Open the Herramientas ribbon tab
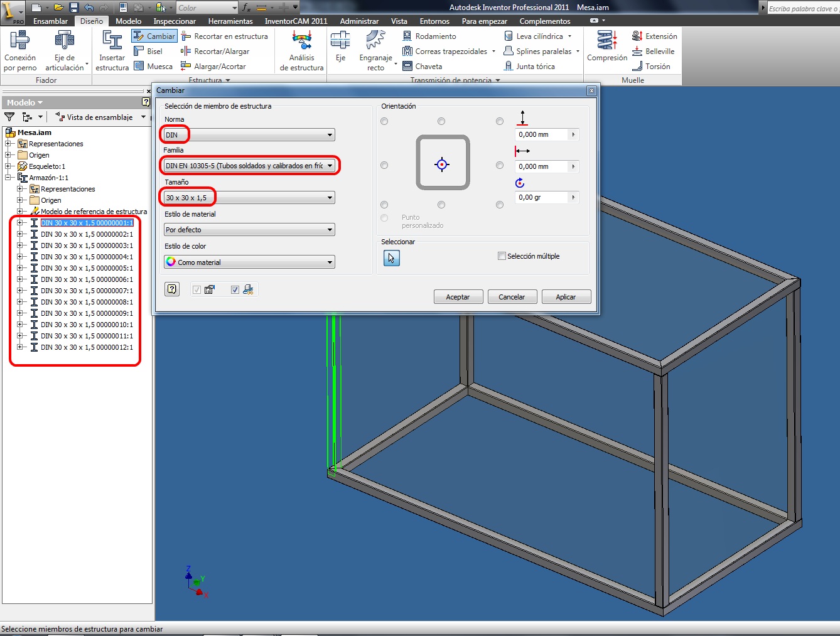840x636 pixels. coord(230,21)
